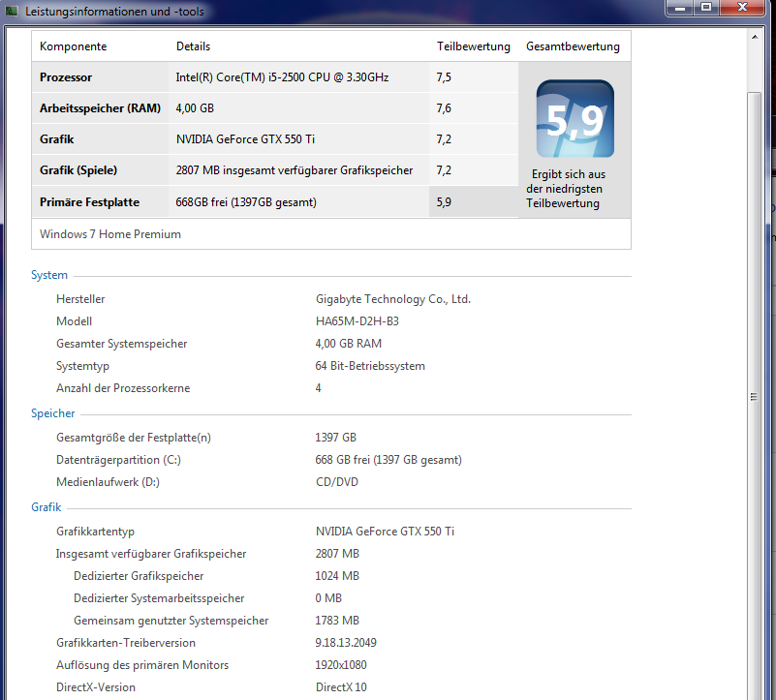Minimize the Leistungsinformationen window
Screen dimensions: 776x700
pos(680,8)
